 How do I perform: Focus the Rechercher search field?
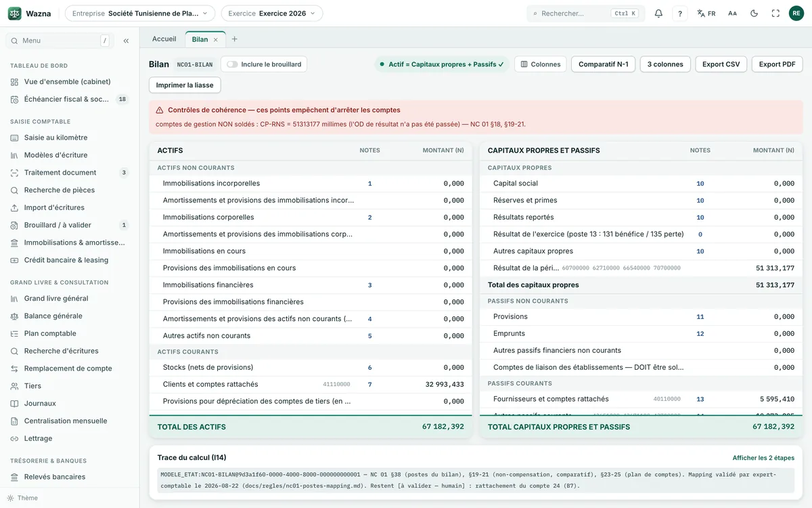coord(586,14)
